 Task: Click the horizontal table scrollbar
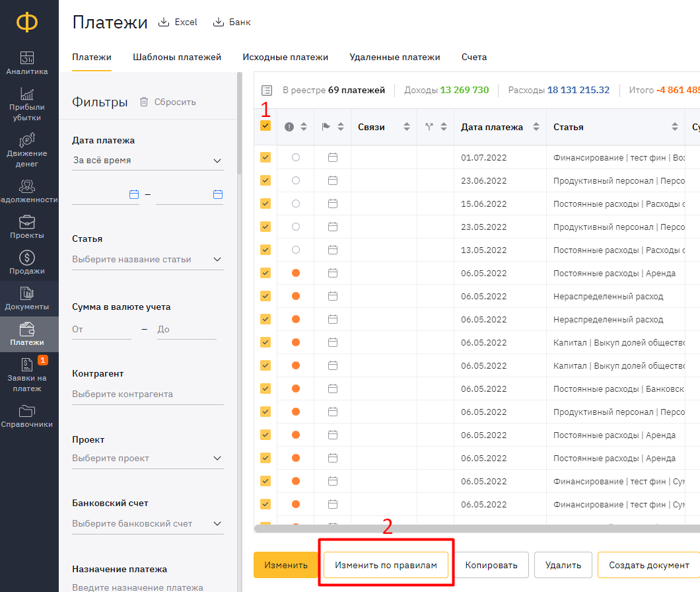pos(477,529)
